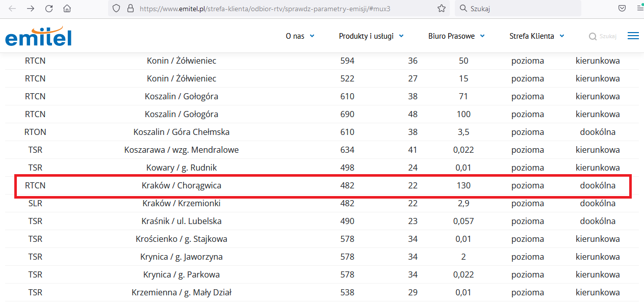The height and width of the screenshot is (304, 644).
Task: Click channel number 41
Action: pos(413,150)
